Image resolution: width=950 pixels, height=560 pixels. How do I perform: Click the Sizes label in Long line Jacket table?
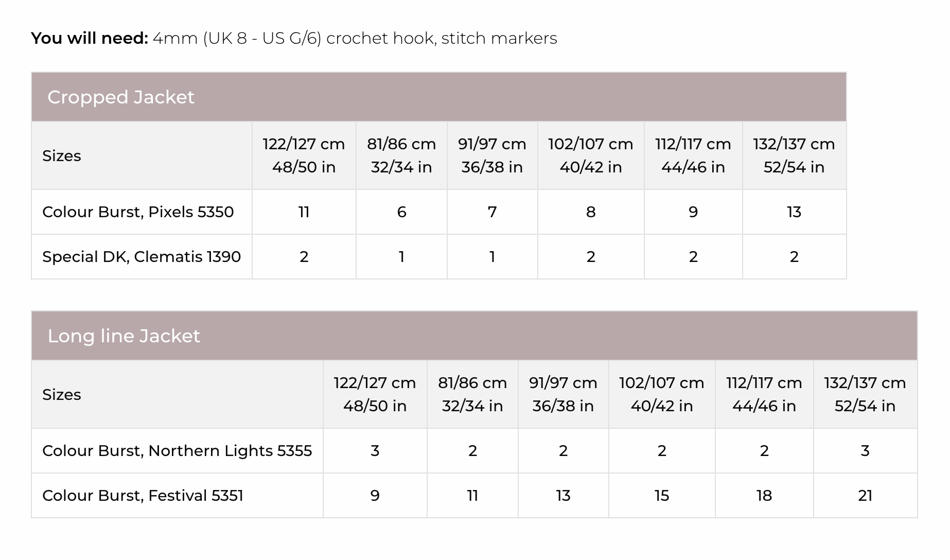(x=62, y=394)
